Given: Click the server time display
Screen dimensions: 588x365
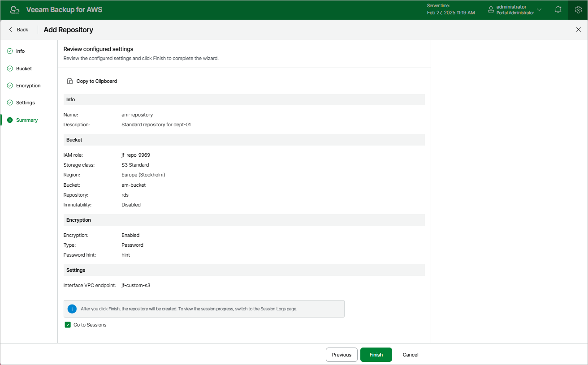Looking at the screenshot, I should coord(450,9).
